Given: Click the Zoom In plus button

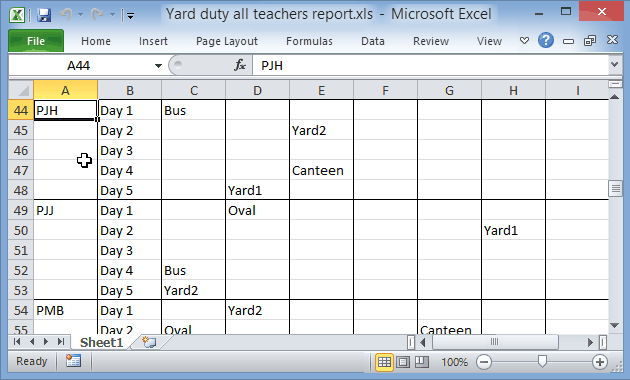Looking at the screenshot, I should 599,362.
